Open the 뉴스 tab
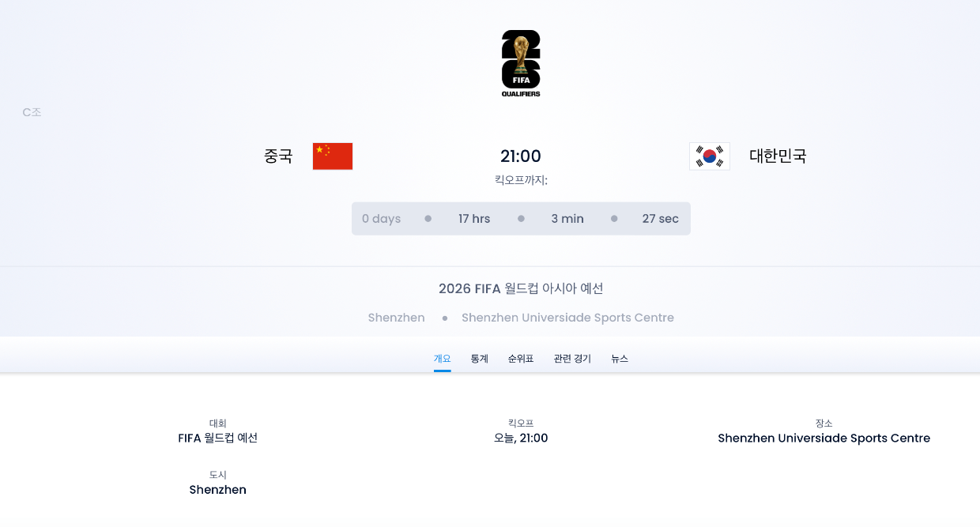The image size is (980, 527). [x=620, y=358]
